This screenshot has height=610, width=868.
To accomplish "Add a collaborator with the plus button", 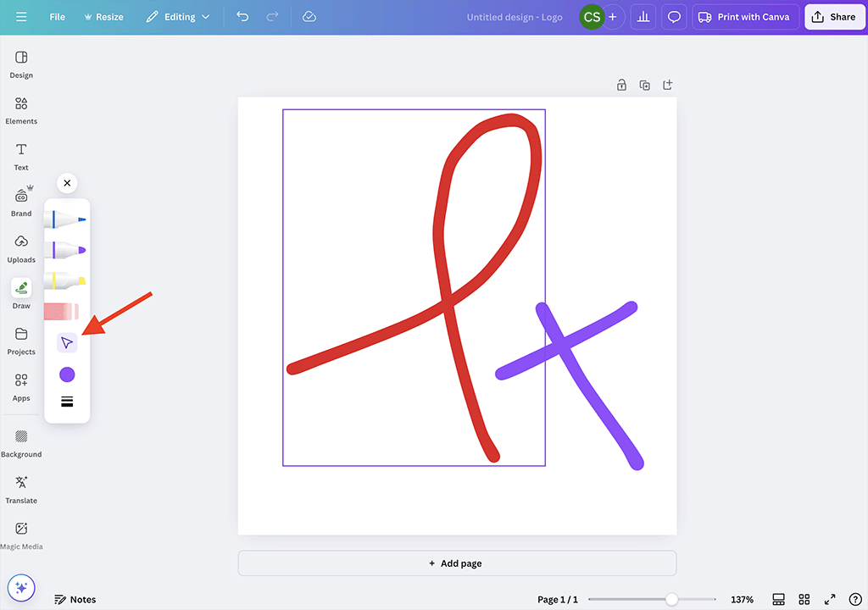I will [613, 17].
